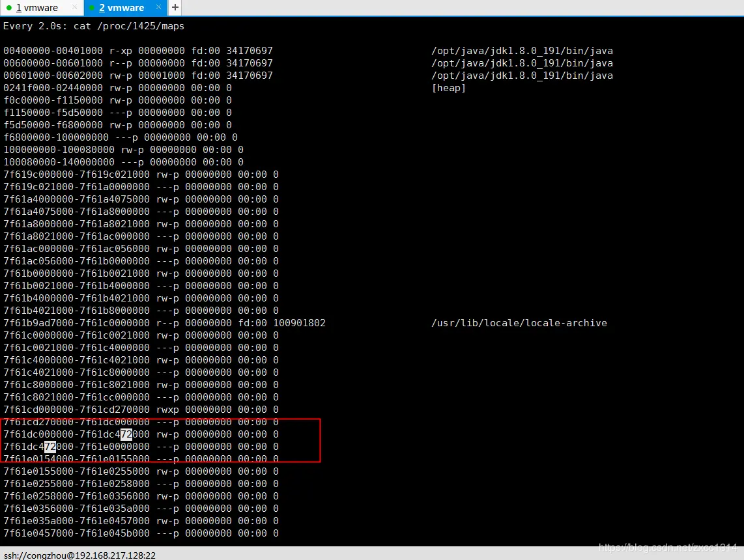Click the address range 7f61ac000000-7f61ac056000
Viewport: 744px width, 560px height.
tap(76, 249)
